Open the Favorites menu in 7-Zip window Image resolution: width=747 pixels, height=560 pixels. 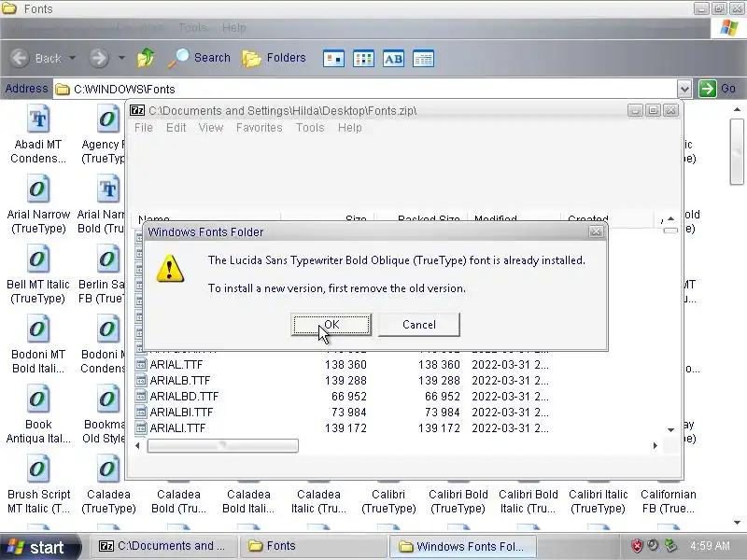[260, 128]
